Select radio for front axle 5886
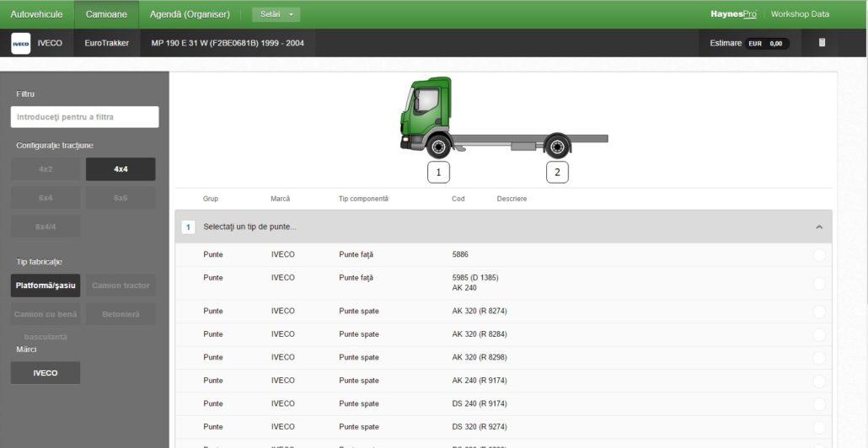This screenshot has height=448, width=868. tap(819, 255)
